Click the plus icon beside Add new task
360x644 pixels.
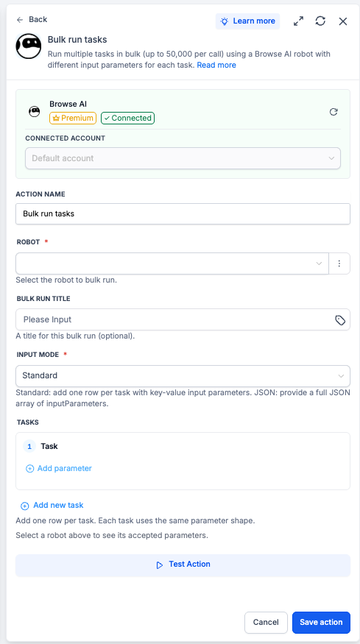pos(24,506)
